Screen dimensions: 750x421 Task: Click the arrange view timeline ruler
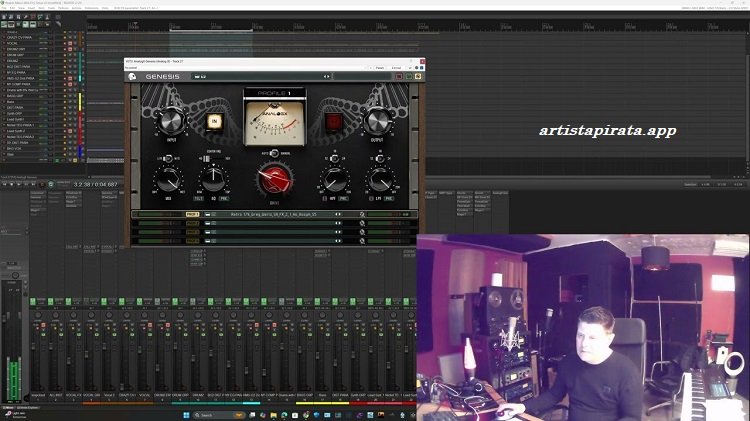(x=416, y=26)
